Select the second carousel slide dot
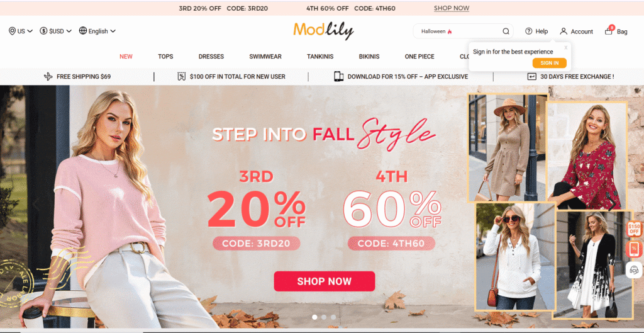Image resolution: width=644 pixels, height=333 pixels. pos(324,317)
